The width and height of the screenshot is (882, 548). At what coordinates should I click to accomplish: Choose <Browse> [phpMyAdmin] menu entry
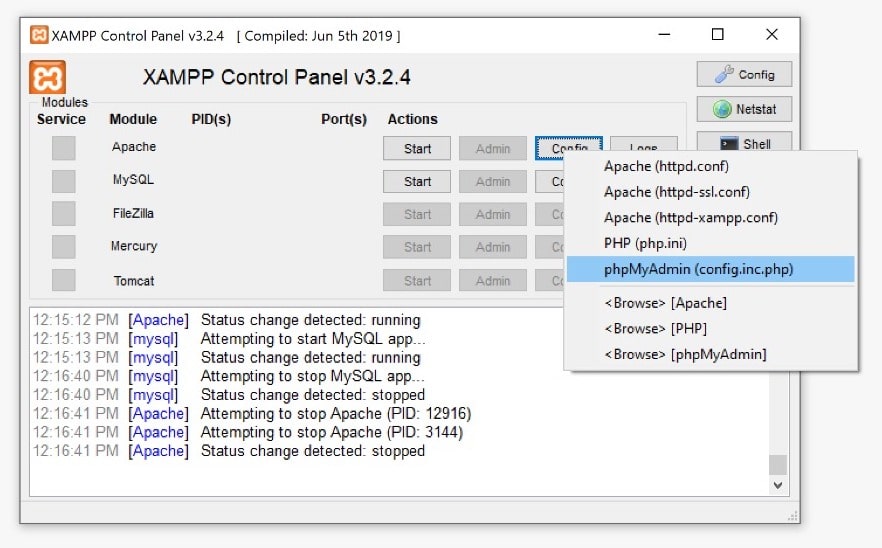tap(710, 354)
